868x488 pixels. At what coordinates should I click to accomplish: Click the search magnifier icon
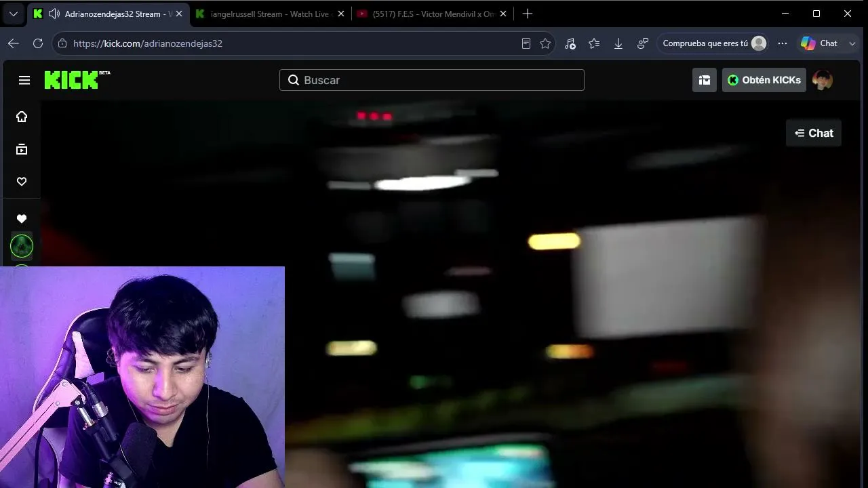tap(294, 80)
